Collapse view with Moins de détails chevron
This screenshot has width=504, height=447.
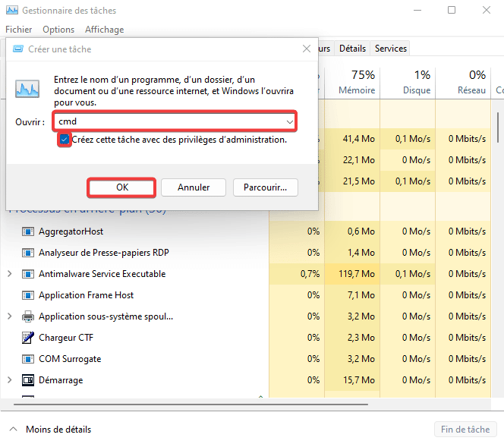tap(13, 429)
